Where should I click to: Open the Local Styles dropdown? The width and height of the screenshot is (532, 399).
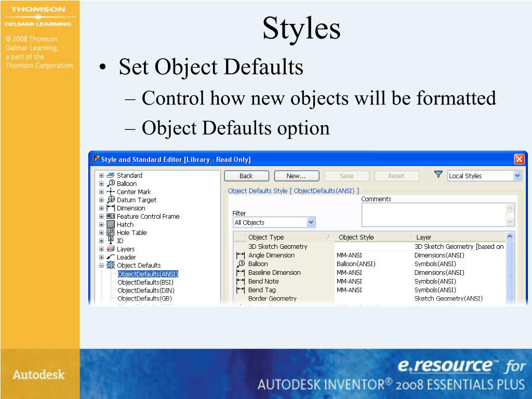516,176
